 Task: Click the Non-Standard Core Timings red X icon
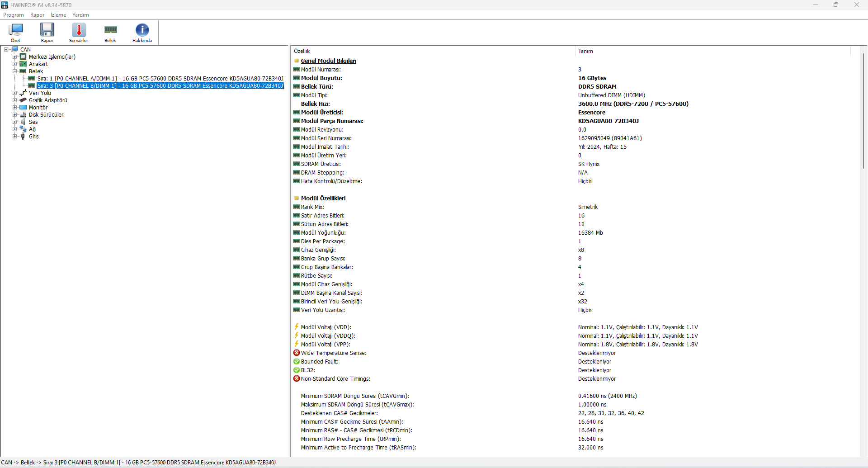[297, 378]
